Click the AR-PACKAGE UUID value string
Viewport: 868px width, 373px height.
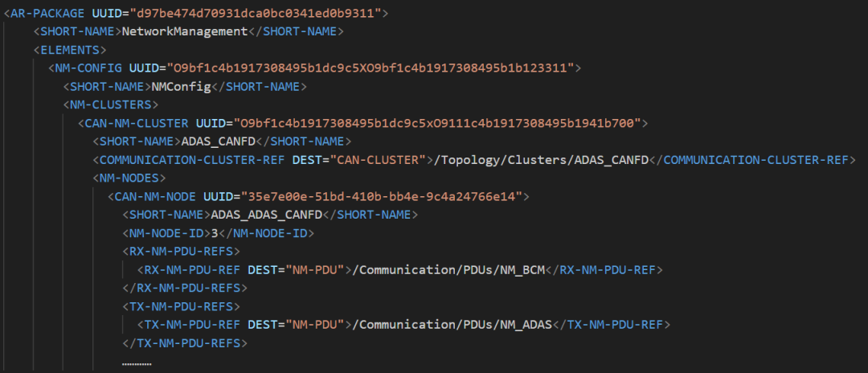coord(260,13)
